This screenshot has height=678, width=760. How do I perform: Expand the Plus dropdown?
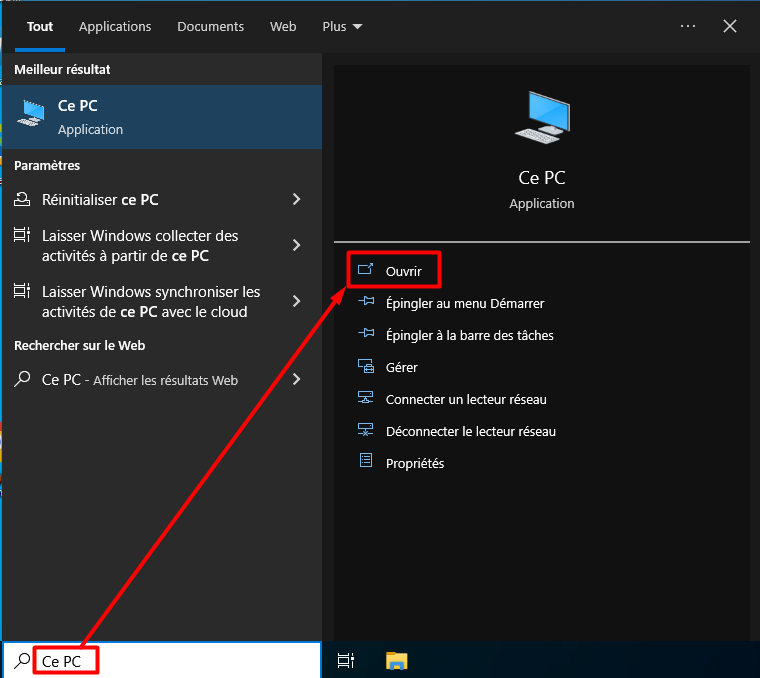(342, 27)
